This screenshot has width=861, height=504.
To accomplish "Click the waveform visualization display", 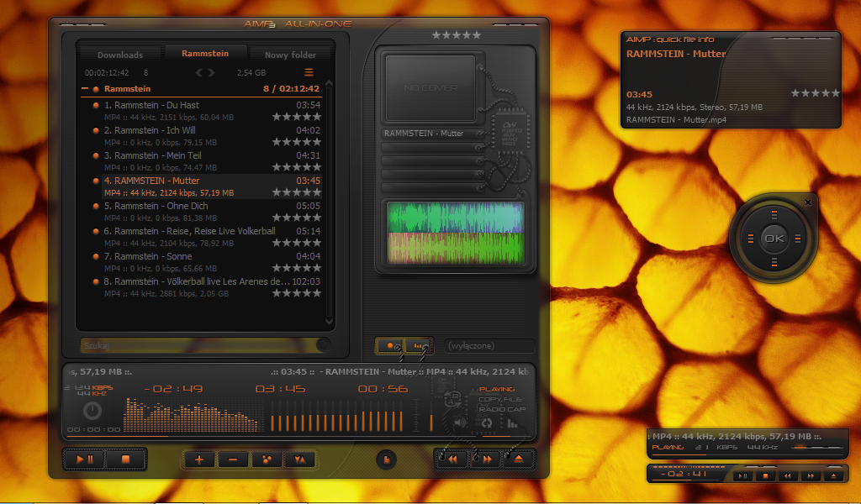I will 455,233.
